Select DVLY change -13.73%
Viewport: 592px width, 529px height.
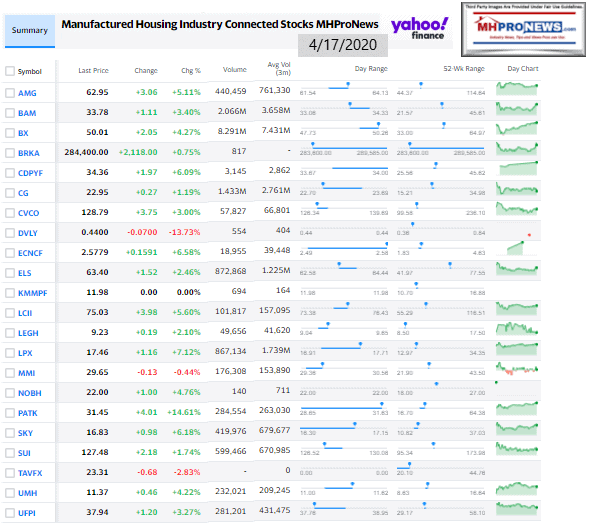point(184,232)
